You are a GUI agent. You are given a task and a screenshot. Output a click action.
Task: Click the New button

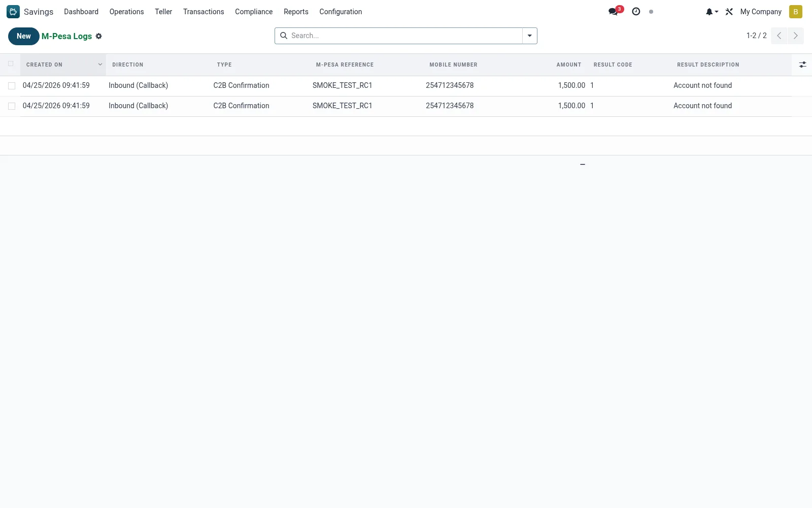[23, 36]
